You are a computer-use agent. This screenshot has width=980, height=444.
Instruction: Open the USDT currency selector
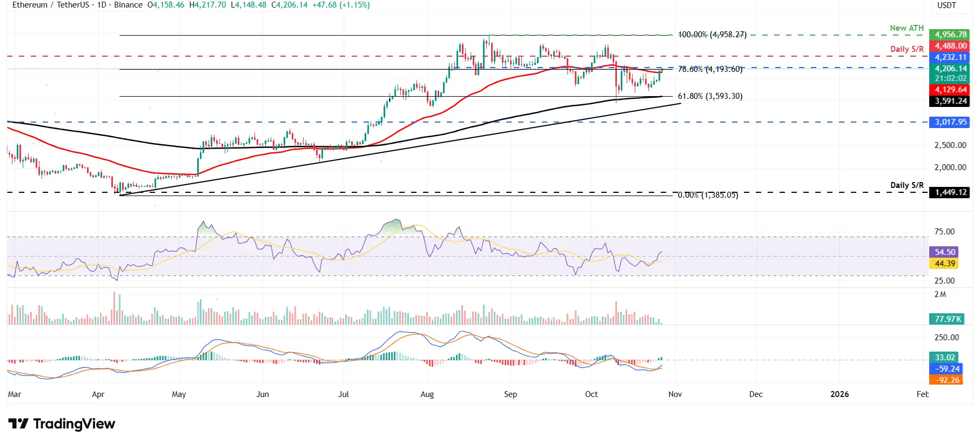[946, 5]
